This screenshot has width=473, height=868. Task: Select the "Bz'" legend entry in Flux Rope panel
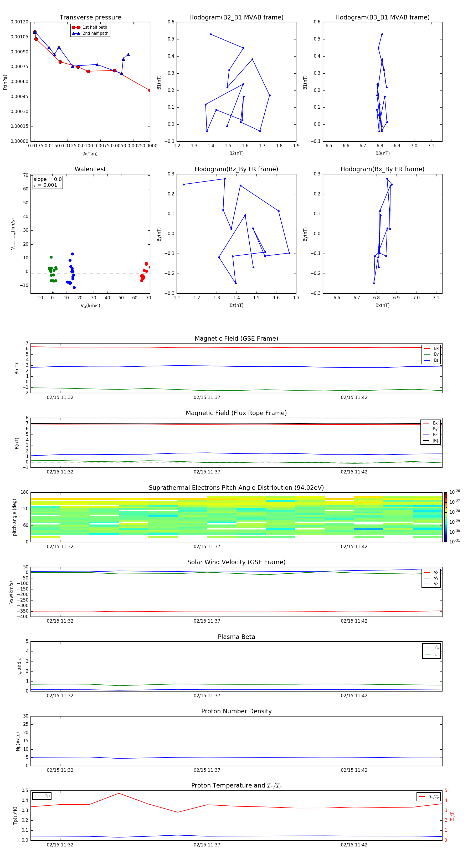[431, 435]
